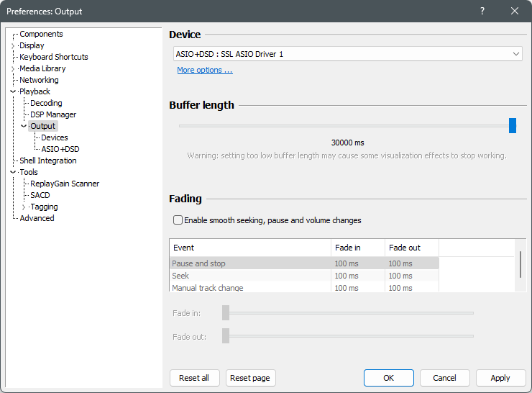Viewport: 532px width, 393px height.
Task: Click the Reset all button
Action: pos(194,378)
